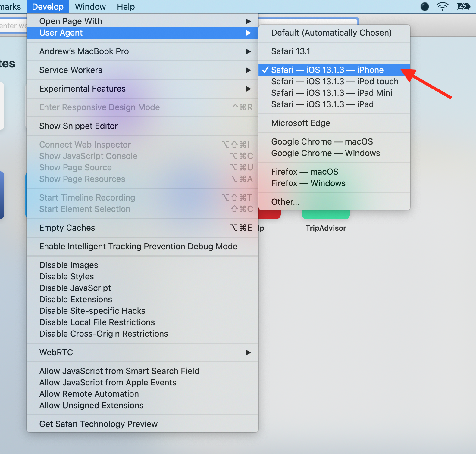This screenshot has width=476, height=454.
Task: Expand the User Agent submenu
Action: tap(142, 33)
